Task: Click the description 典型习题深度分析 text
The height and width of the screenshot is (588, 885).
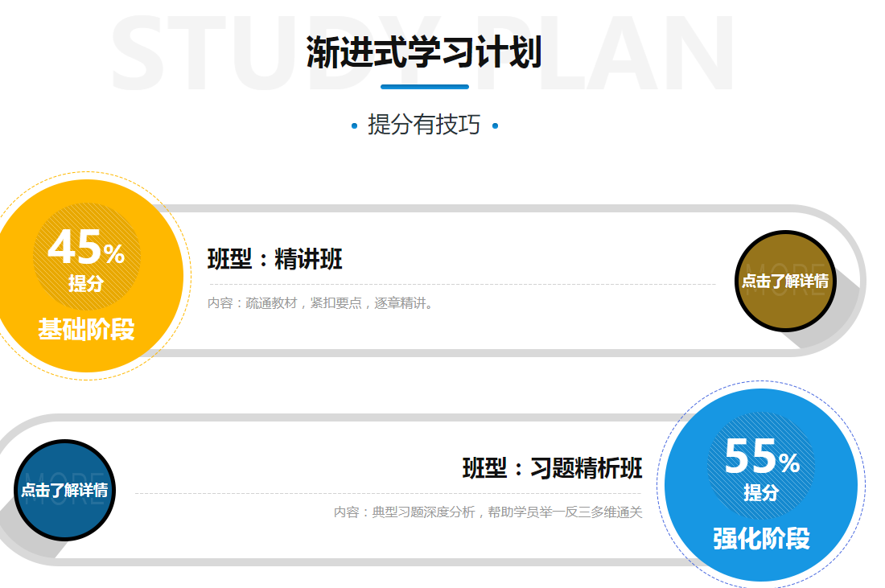Action: tap(488, 512)
